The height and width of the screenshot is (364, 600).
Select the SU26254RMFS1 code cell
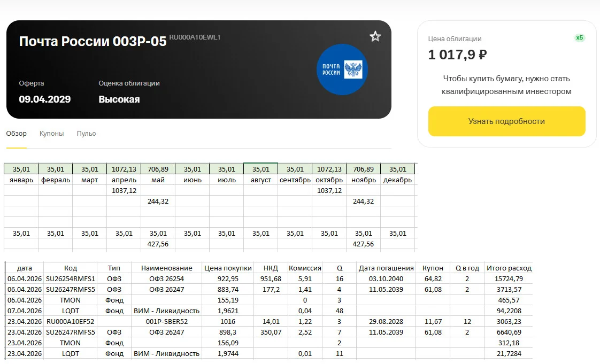[x=71, y=278]
